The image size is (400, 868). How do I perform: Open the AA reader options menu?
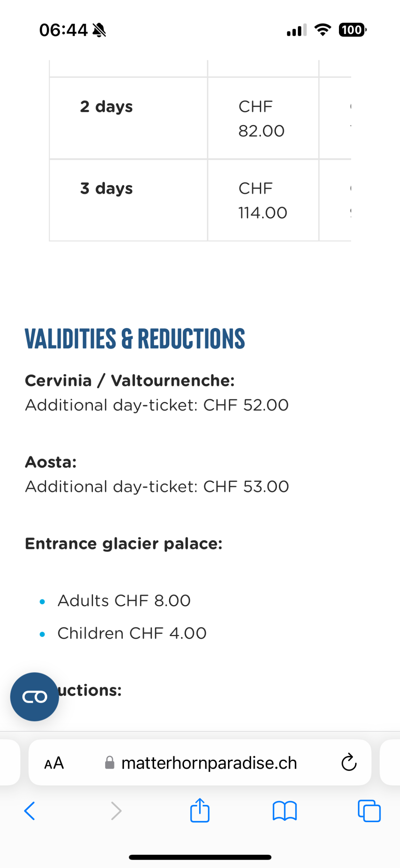click(54, 763)
